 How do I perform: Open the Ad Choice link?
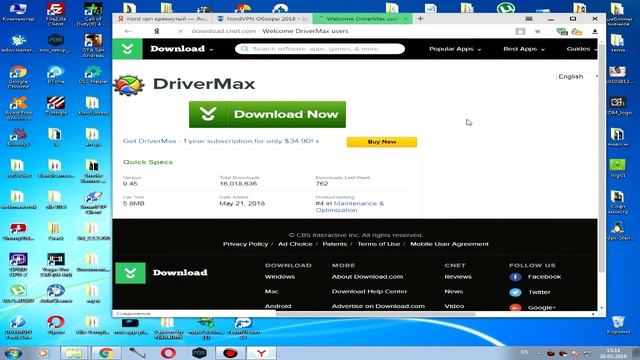click(295, 244)
